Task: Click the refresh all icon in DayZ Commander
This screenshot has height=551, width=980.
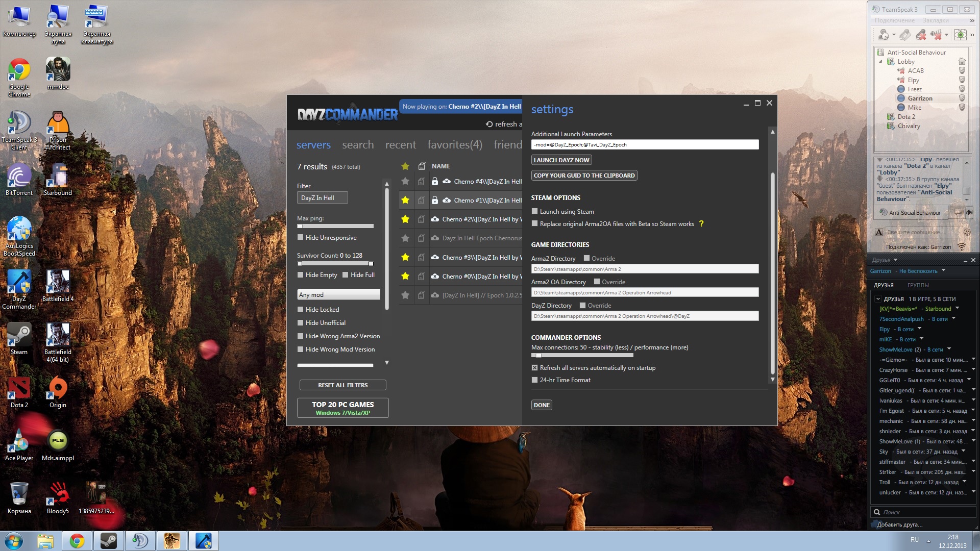Action: 489,124
